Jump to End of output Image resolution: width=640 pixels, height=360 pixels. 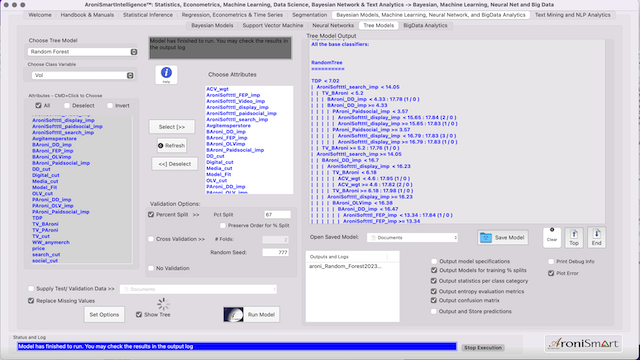(x=596, y=237)
